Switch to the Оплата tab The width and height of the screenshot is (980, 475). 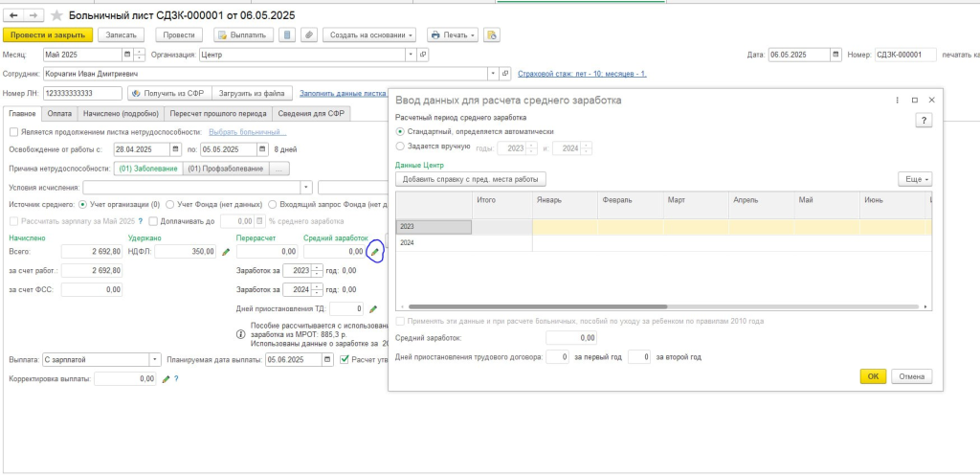click(x=59, y=113)
